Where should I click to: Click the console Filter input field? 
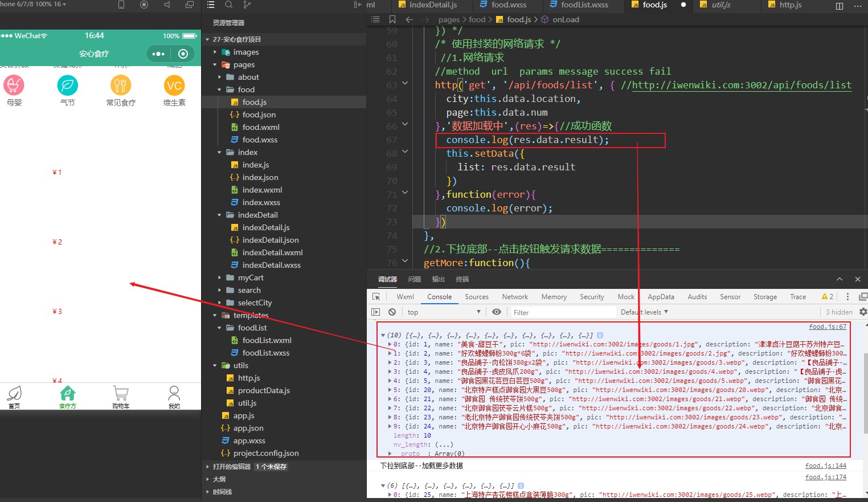(x=563, y=312)
